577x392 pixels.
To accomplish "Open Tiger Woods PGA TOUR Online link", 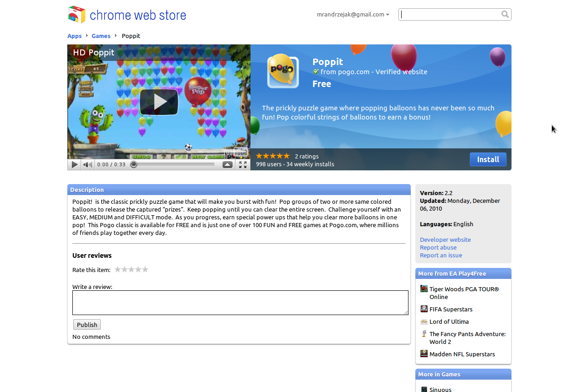I will pos(464,293).
